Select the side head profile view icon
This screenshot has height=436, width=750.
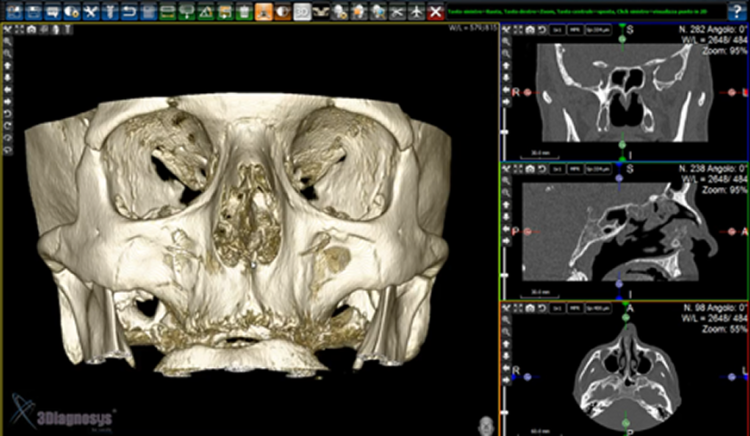click(x=56, y=30)
